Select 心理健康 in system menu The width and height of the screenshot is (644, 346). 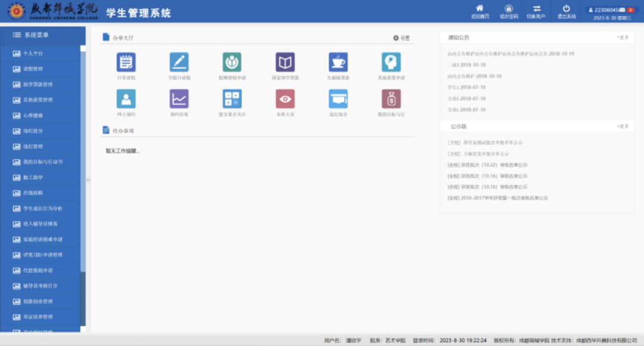click(x=41, y=116)
